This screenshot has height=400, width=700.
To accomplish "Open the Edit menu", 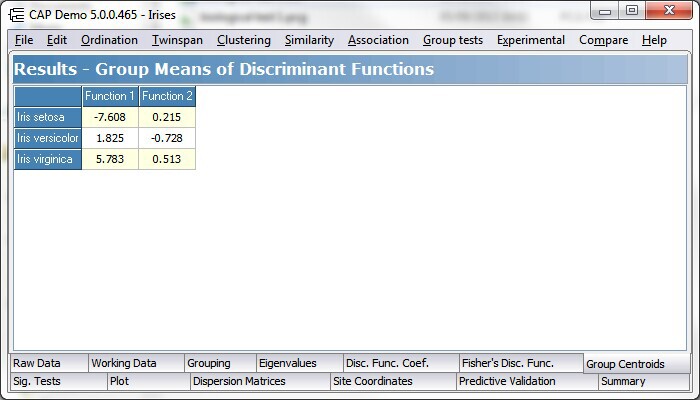I will pos(57,40).
